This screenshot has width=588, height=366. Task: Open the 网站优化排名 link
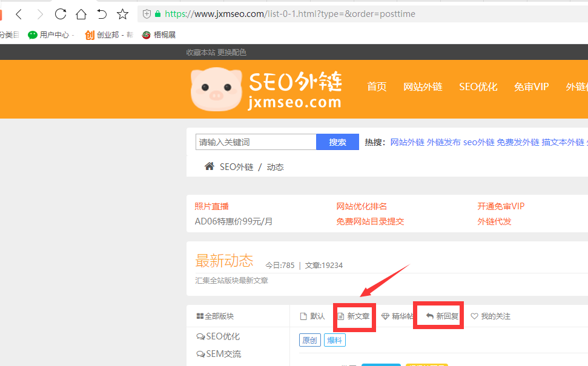pos(362,206)
